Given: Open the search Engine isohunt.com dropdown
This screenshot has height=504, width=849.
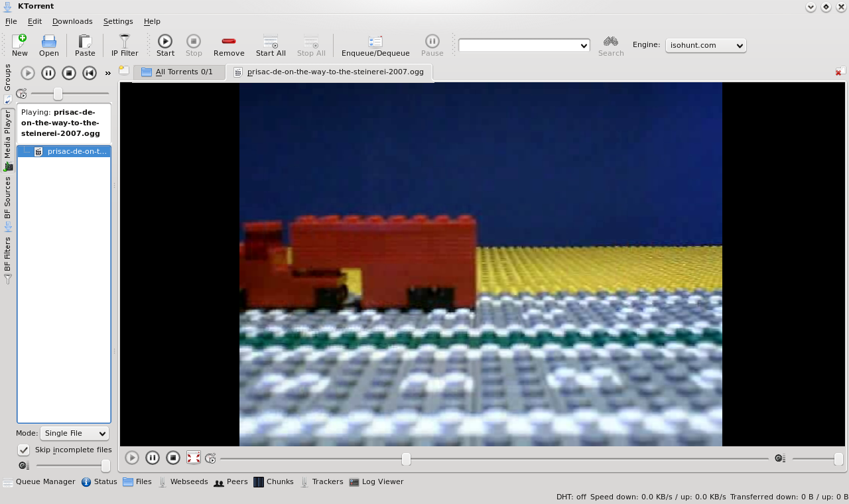Looking at the screenshot, I should (706, 45).
